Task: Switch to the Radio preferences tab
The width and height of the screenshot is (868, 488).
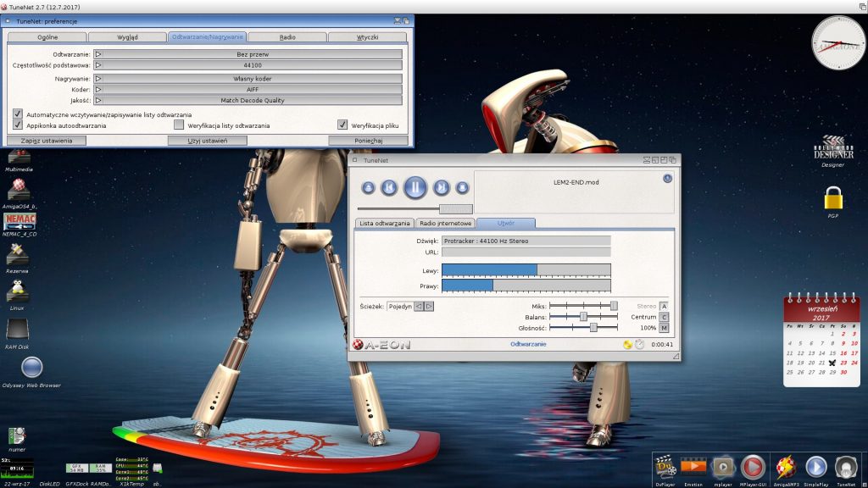Action: point(287,37)
